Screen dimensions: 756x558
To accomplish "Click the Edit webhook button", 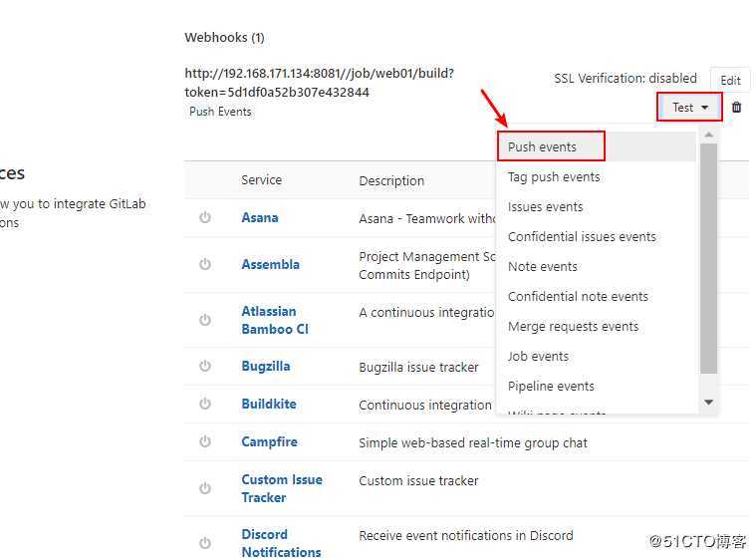I will coord(730,80).
